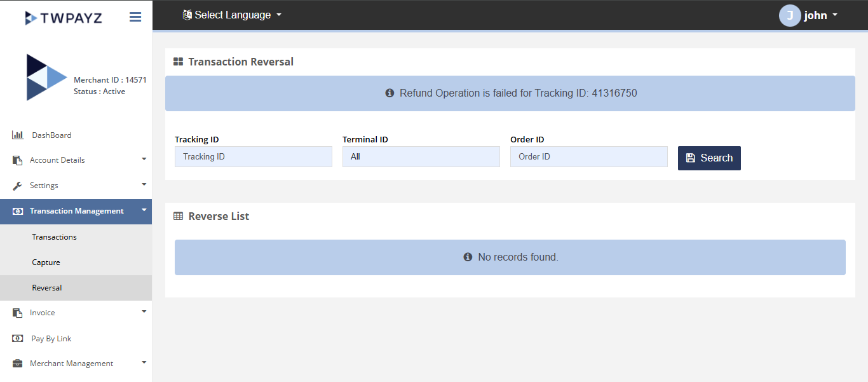Click the john user avatar
Viewport: 868px width, 382px height.
pos(790,15)
